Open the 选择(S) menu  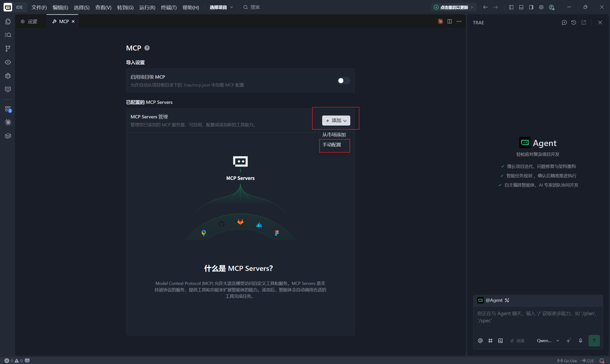82,7
